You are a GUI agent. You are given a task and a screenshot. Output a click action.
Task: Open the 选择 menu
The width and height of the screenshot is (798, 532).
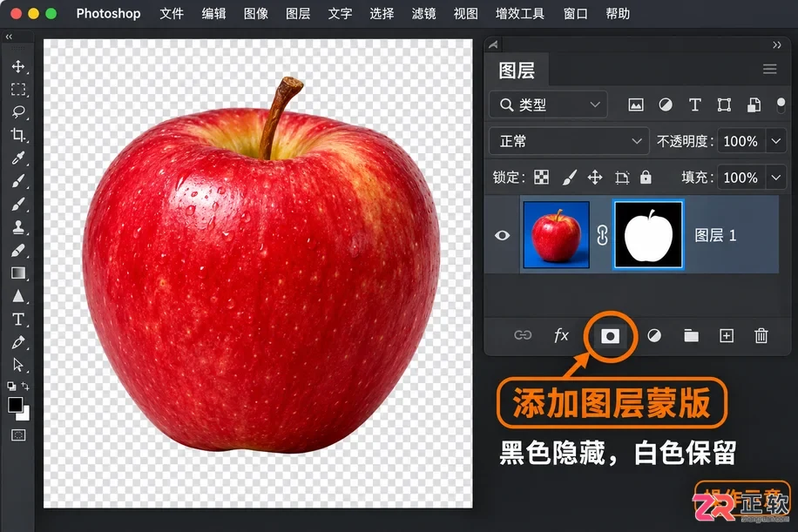tap(382, 14)
